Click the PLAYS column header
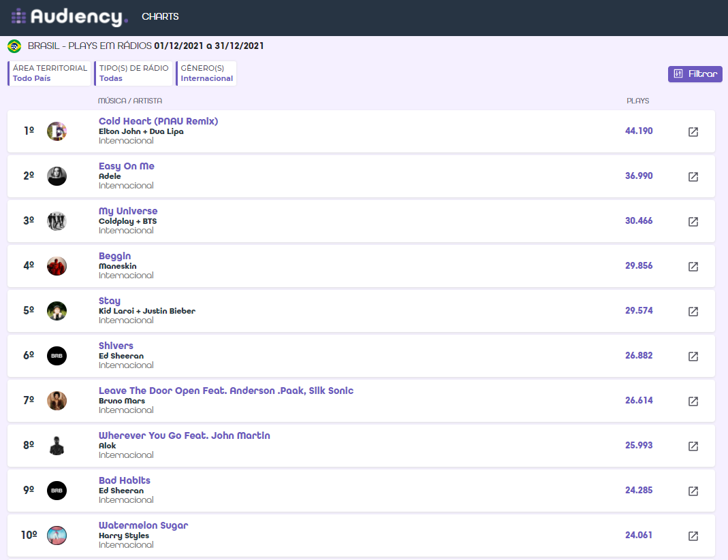 tap(638, 101)
